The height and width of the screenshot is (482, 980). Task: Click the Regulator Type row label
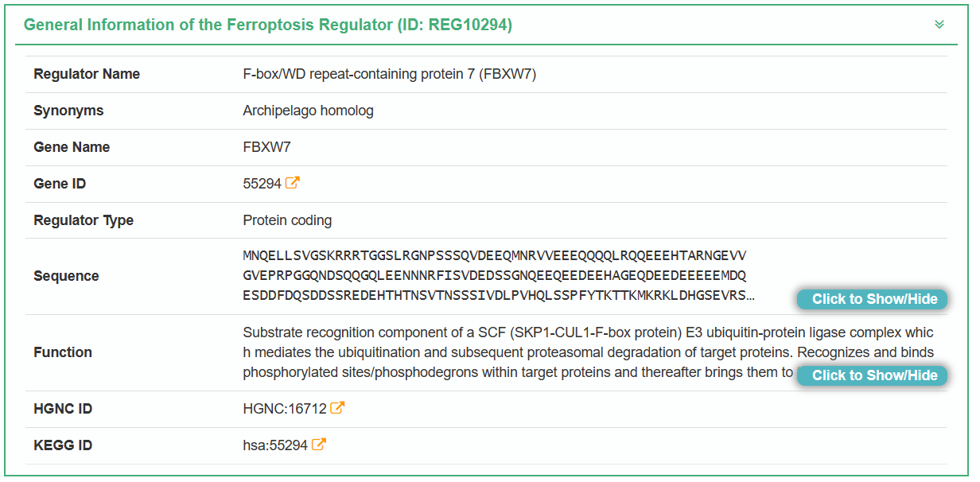coord(84,220)
